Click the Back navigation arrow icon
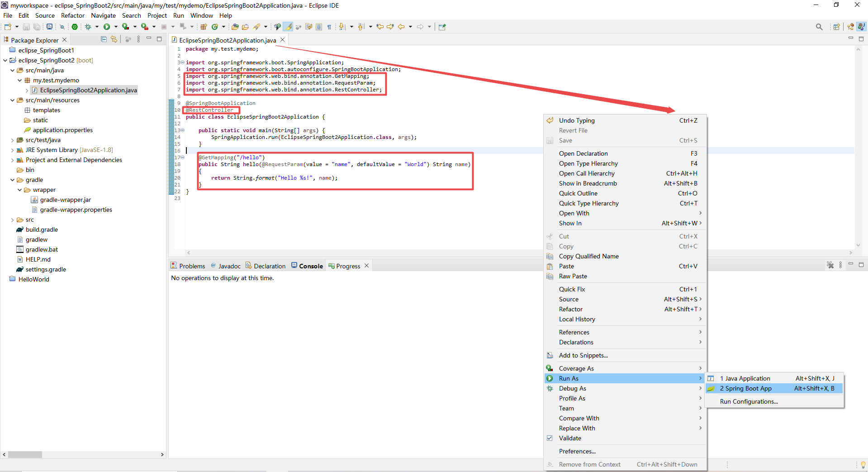 [x=401, y=27]
